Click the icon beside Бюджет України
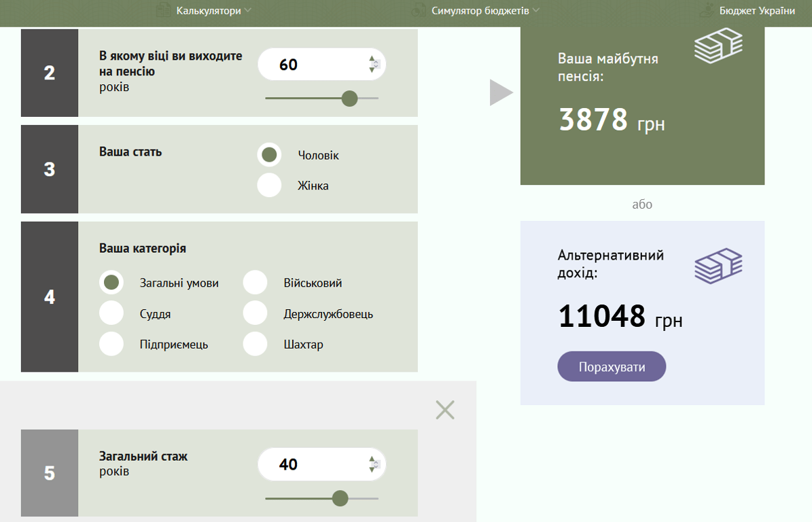 (x=707, y=10)
